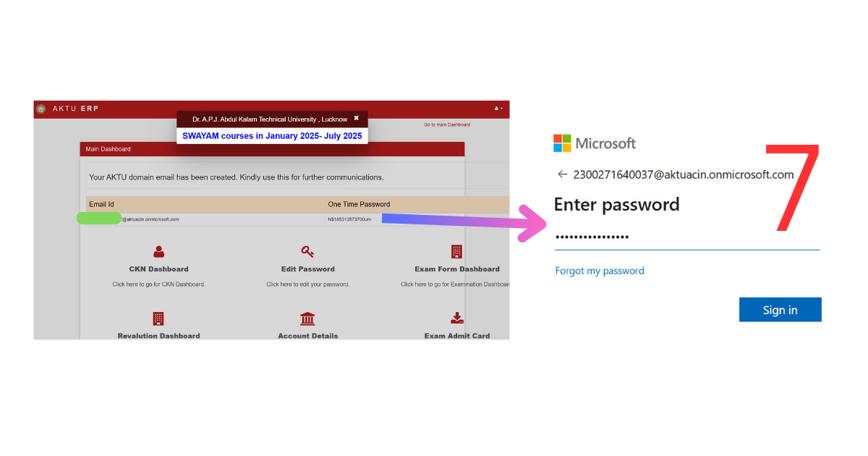Click the AKTU logo emblem

coord(41,109)
